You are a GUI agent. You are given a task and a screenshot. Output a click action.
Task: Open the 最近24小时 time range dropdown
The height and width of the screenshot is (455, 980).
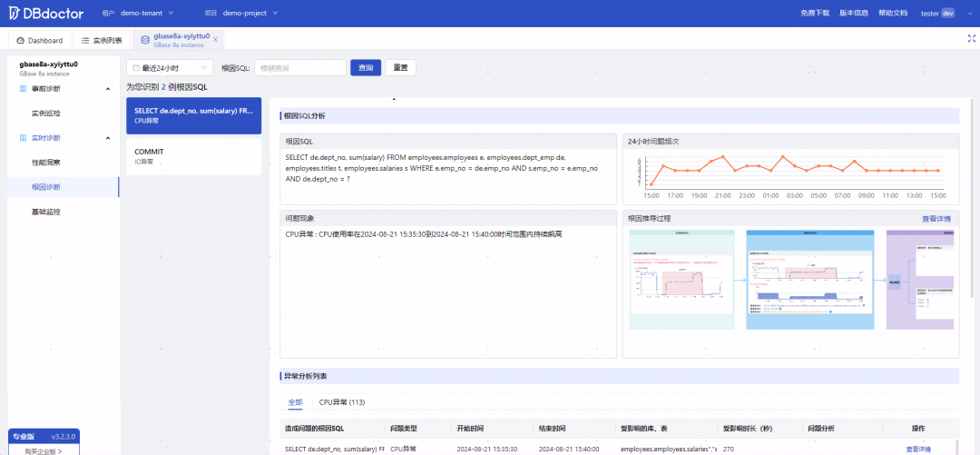pos(170,67)
